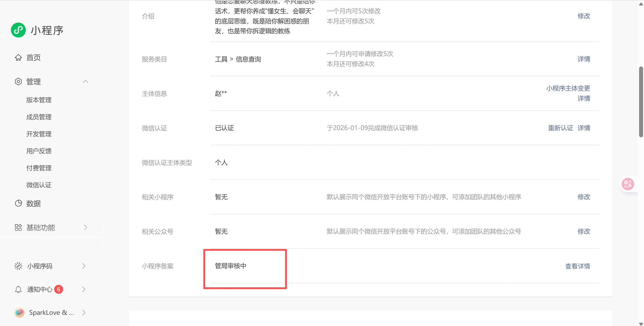Open 成员管理 in the sidebar

pos(39,117)
